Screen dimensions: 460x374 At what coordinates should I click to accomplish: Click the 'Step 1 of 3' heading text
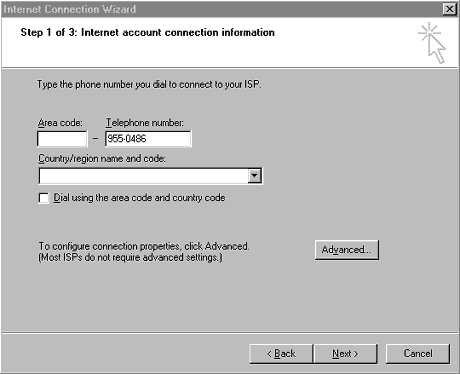(148, 32)
